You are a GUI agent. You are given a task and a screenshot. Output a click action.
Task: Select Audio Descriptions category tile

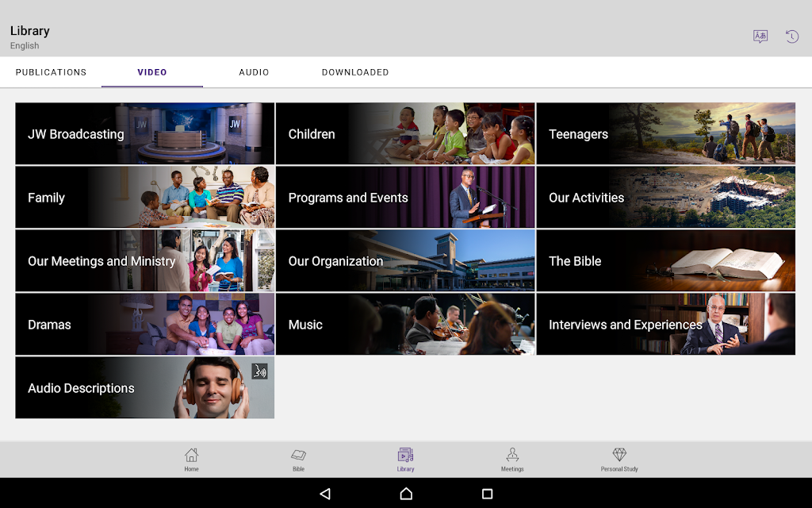[x=144, y=387]
